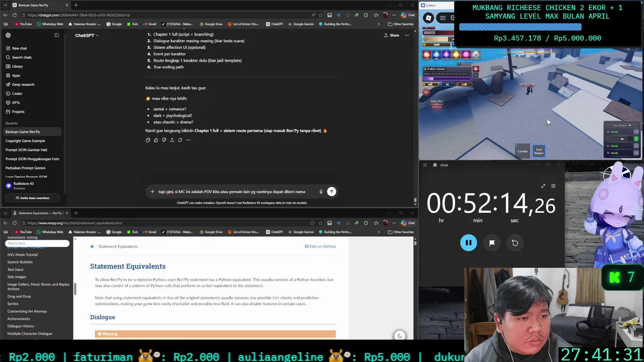Open YouTube bookmark in top browser
The image size is (644, 362).
23,24
